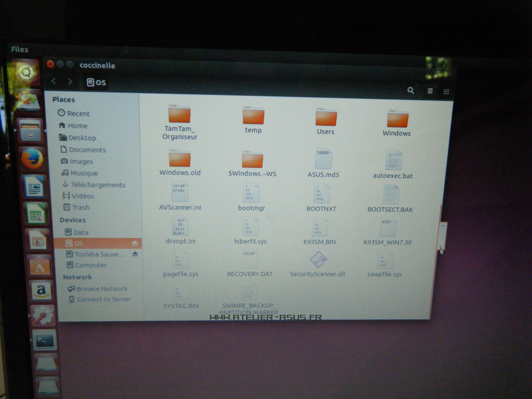Click Connect to Server
The image size is (532, 399).
point(104,299)
